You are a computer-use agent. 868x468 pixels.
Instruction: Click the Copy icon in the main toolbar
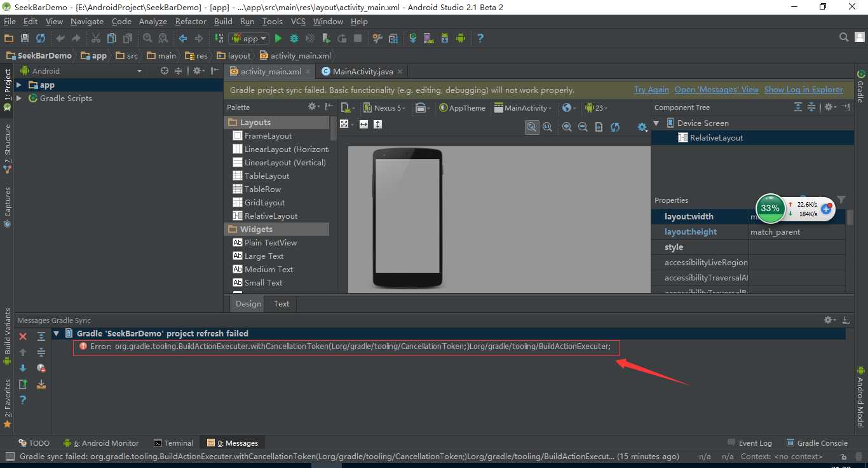(x=112, y=38)
